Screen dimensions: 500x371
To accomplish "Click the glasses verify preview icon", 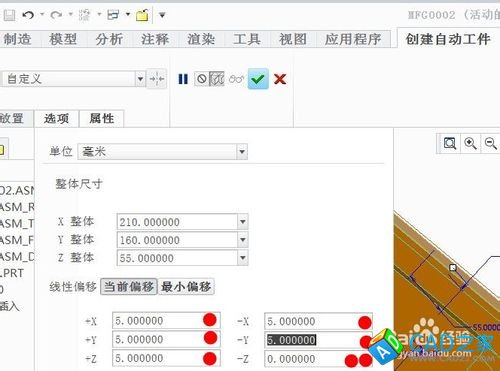I will [237, 79].
